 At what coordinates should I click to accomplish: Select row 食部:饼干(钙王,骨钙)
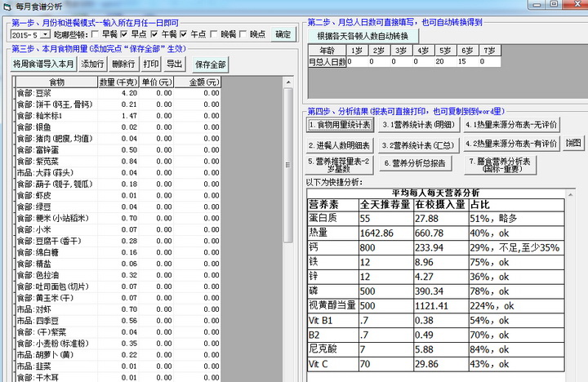click(x=118, y=104)
